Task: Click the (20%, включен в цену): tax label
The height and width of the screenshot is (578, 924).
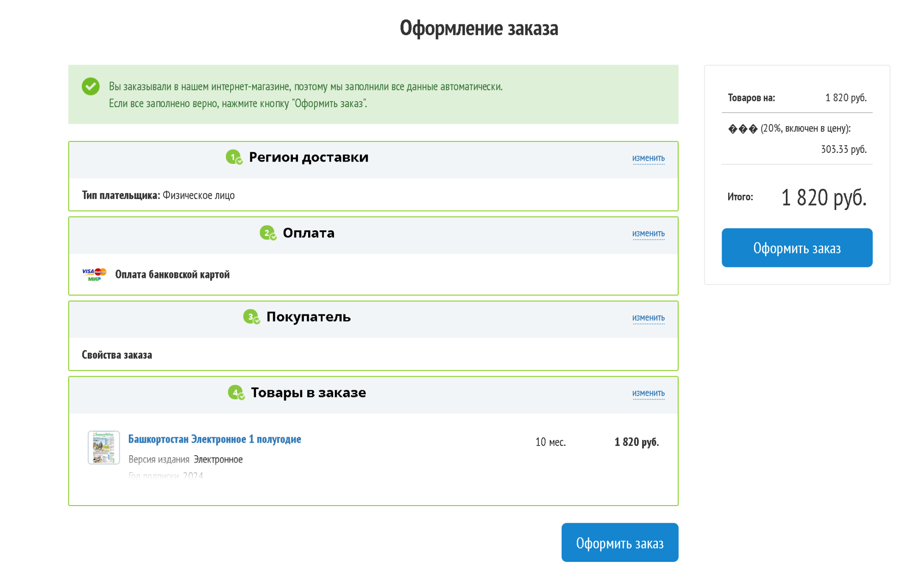Action: (x=806, y=128)
